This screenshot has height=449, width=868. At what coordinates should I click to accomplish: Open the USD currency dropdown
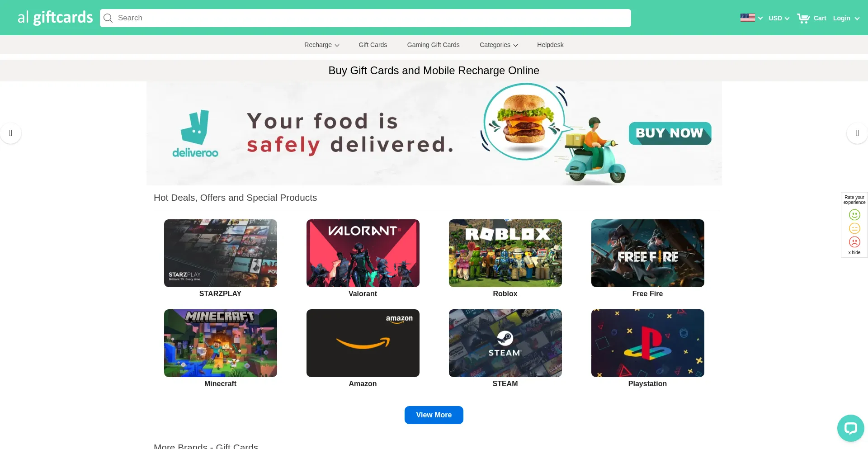779,18
